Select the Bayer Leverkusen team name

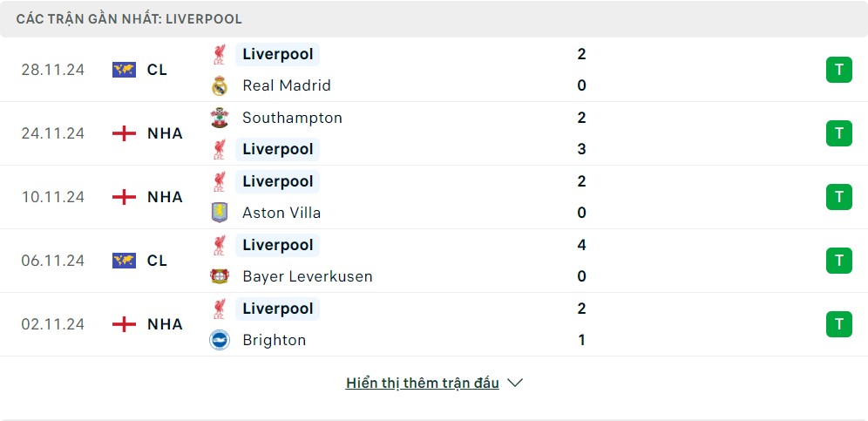307,276
